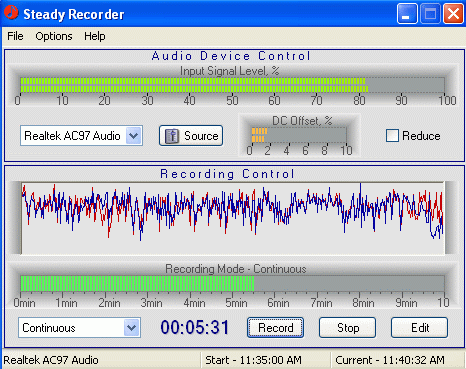Screen dimensions: 466x369
Task: Minimize the Steady Recorder window
Action: (x=407, y=14)
